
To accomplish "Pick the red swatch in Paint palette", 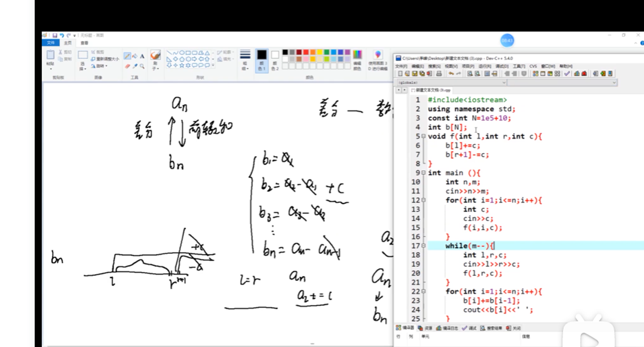I will coord(306,52).
